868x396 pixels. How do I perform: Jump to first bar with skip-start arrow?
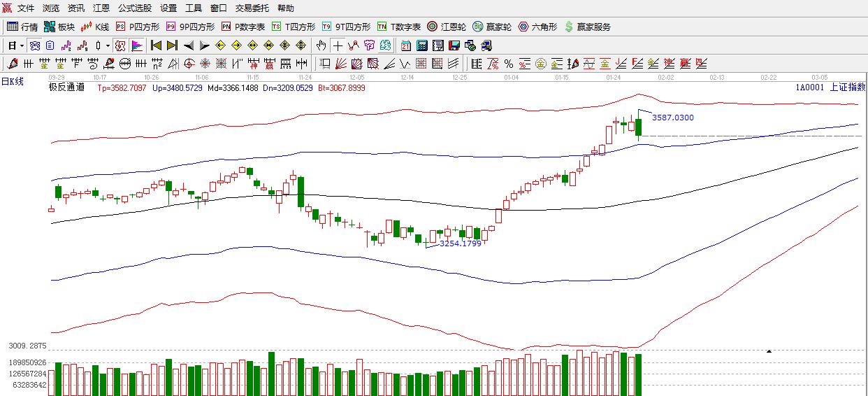[x=156, y=46]
